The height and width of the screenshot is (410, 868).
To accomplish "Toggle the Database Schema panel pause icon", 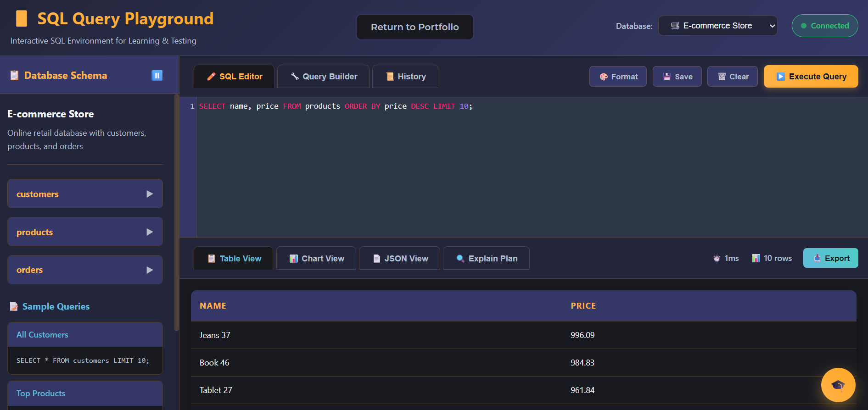I will pos(157,75).
